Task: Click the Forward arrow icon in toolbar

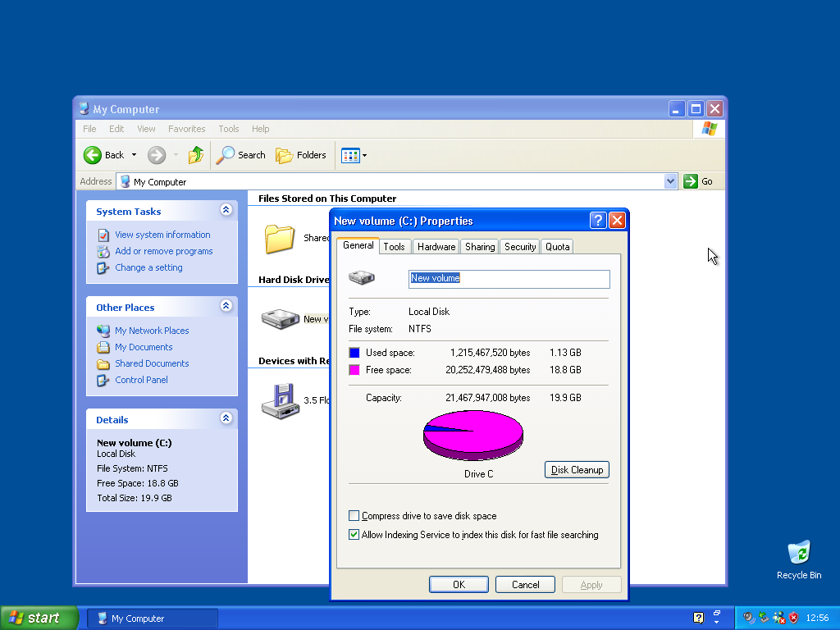Action: pyautogui.click(x=157, y=155)
